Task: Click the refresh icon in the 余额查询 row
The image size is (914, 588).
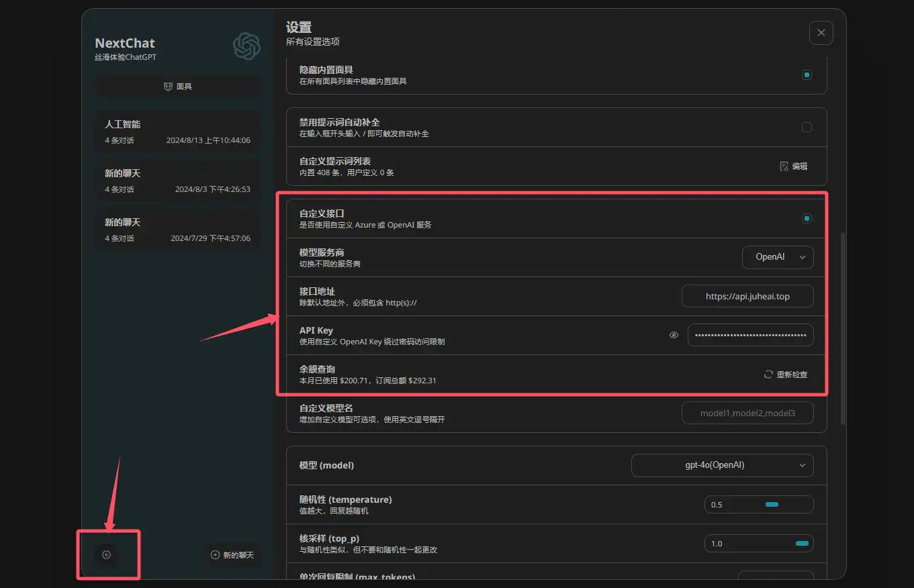Action: click(768, 374)
